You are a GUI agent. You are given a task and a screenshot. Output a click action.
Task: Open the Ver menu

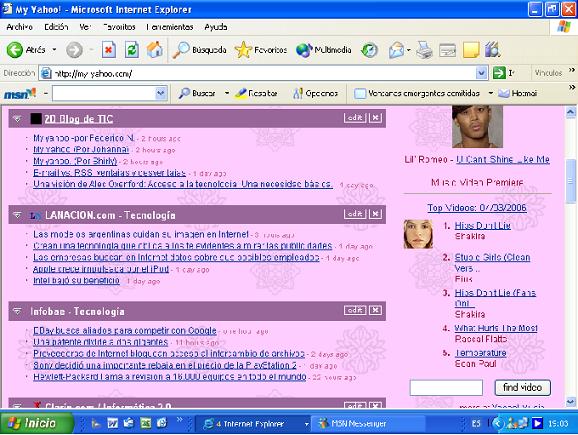85,27
